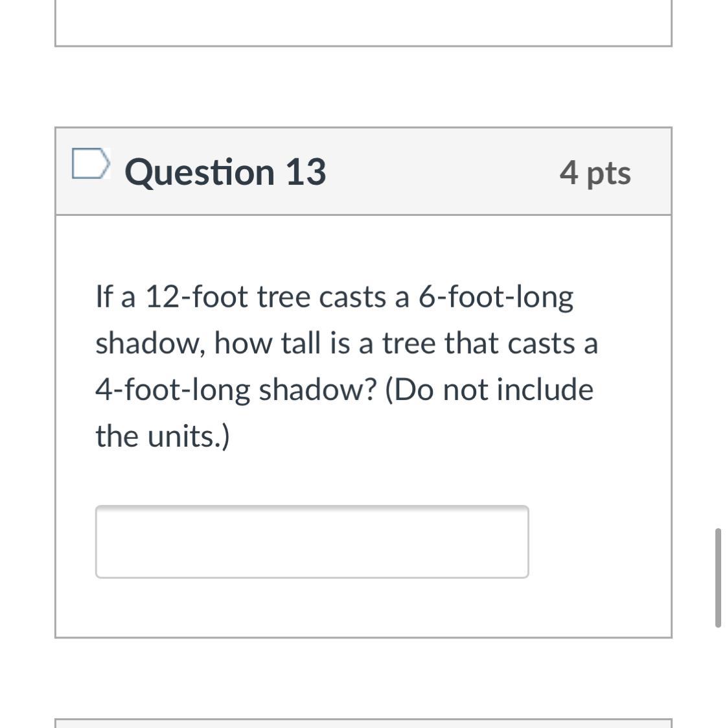Click the phrase "6-foot-long" in the question
Image resolution: width=727 pixels, height=728 pixels.
(x=496, y=297)
